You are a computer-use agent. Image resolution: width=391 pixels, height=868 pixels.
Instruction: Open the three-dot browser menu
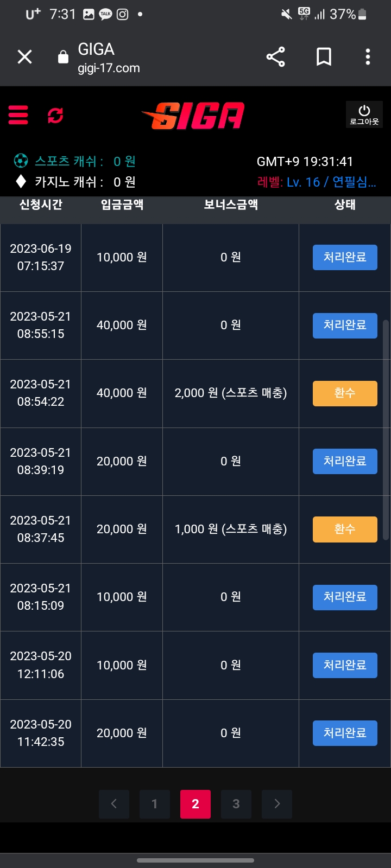[368, 57]
